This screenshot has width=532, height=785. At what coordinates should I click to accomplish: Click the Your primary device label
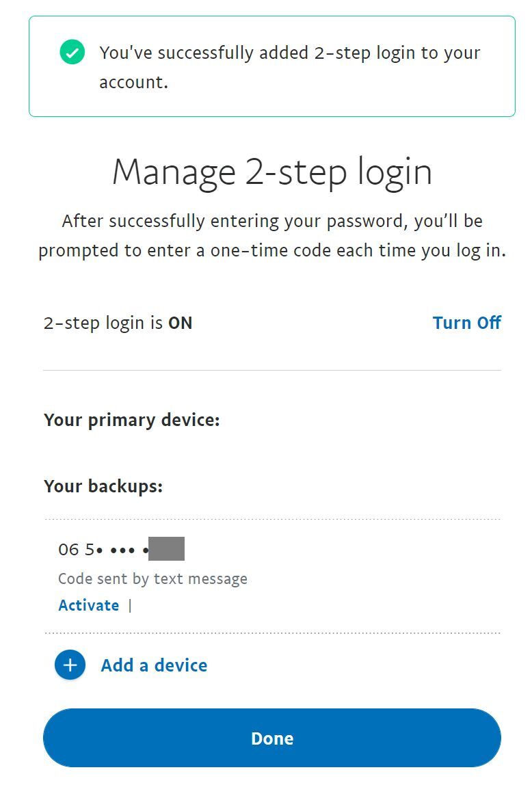131,420
